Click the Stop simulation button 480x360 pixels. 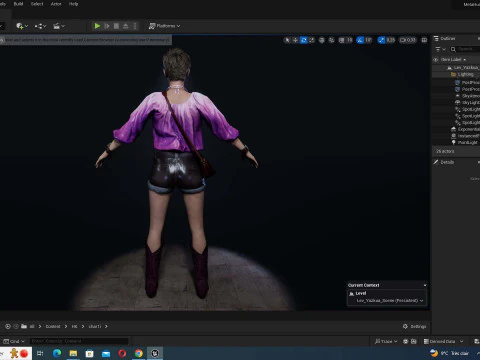click(116, 26)
